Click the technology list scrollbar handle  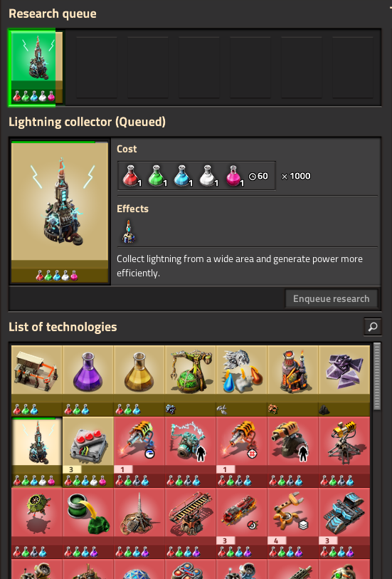click(x=376, y=377)
